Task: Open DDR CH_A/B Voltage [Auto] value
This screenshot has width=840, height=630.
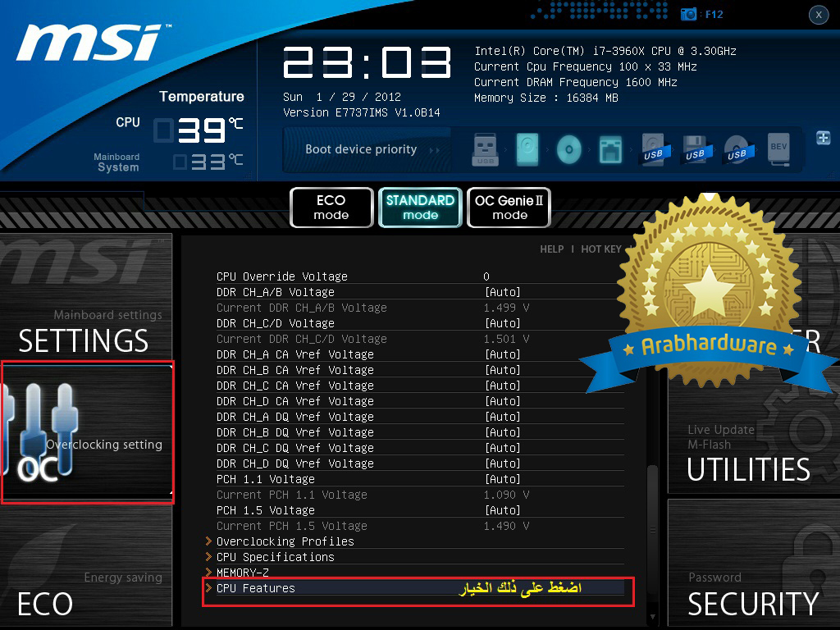Action: (x=503, y=292)
